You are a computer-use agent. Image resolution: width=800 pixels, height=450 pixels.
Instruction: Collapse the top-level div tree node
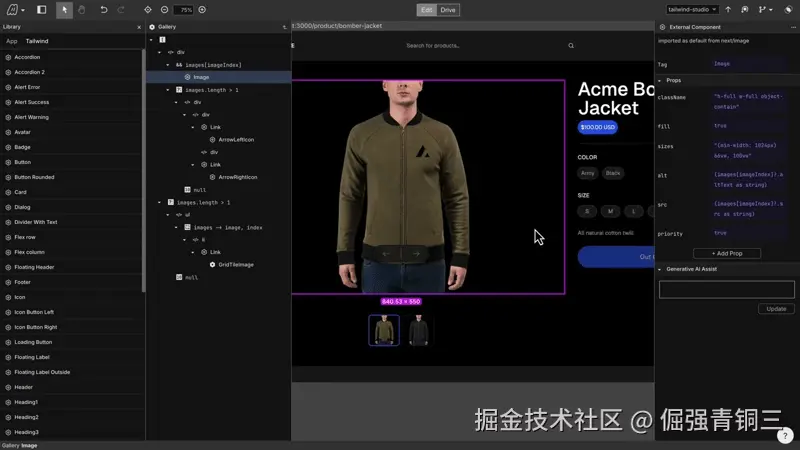click(159, 52)
